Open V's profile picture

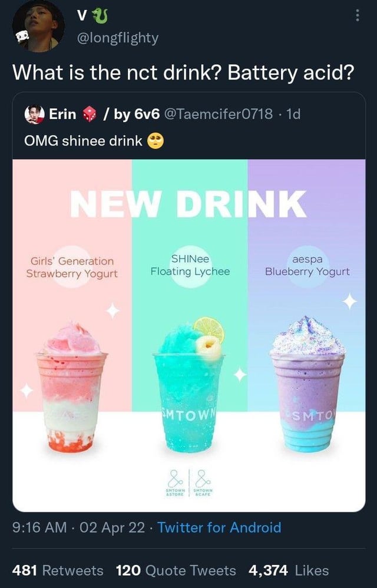(x=38, y=25)
